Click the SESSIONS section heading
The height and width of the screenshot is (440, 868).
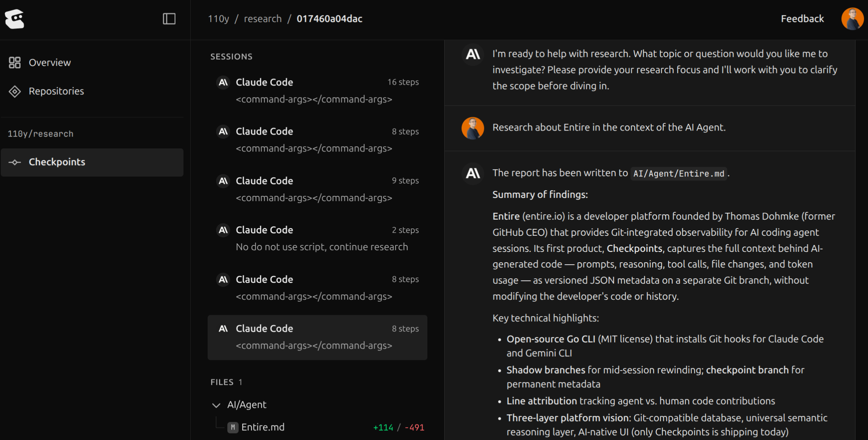[231, 57]
